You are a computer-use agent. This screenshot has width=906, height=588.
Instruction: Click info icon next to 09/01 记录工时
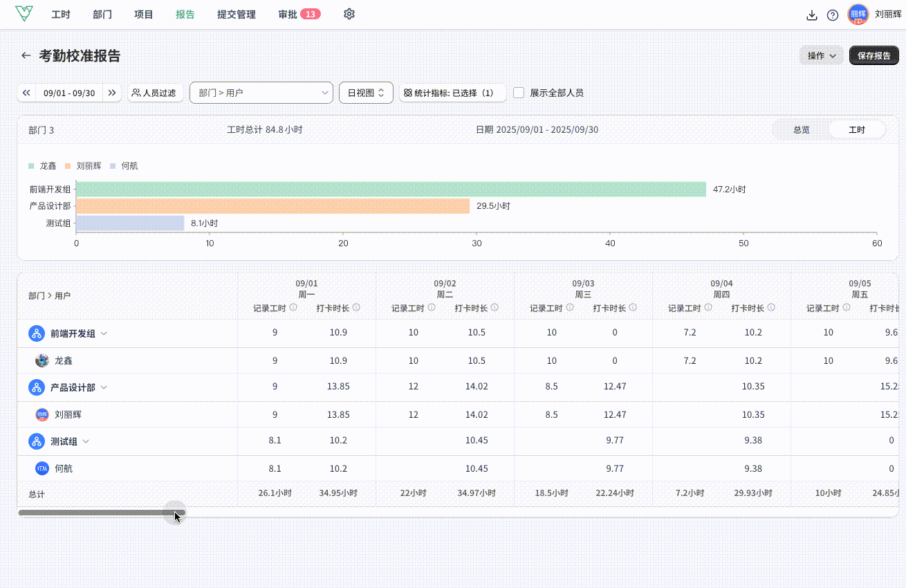point(293,308)
